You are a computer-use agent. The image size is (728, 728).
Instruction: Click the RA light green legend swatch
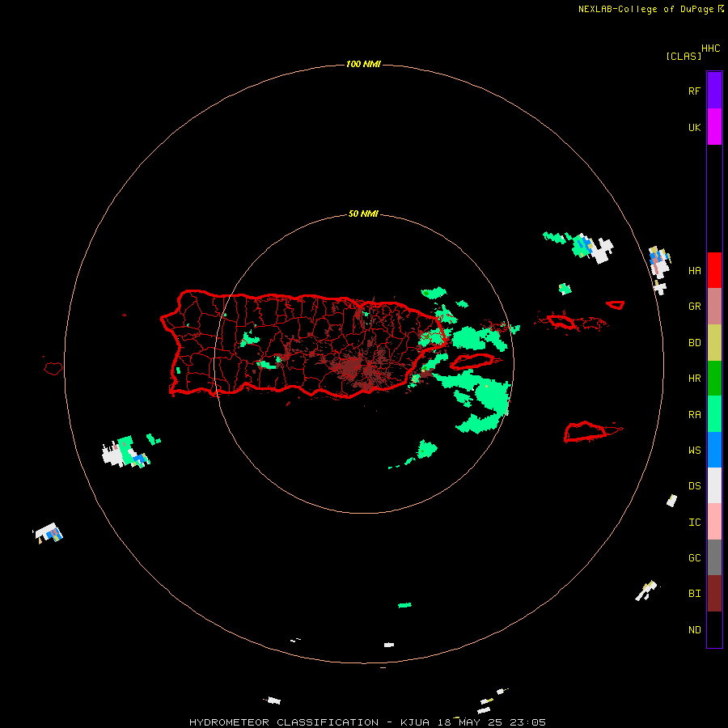coord(714,413)
